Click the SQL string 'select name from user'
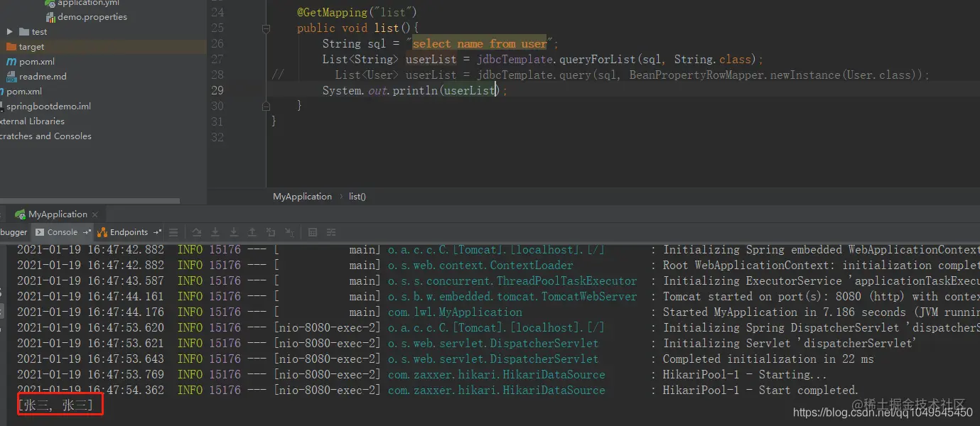Viewport: 980px width, 426px height. 480,44
